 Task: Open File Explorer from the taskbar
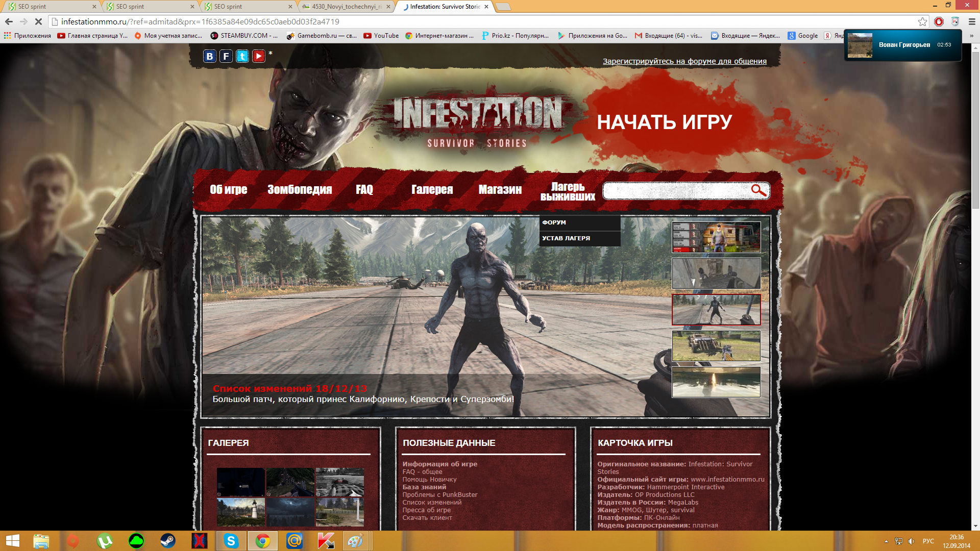point(41,541)
